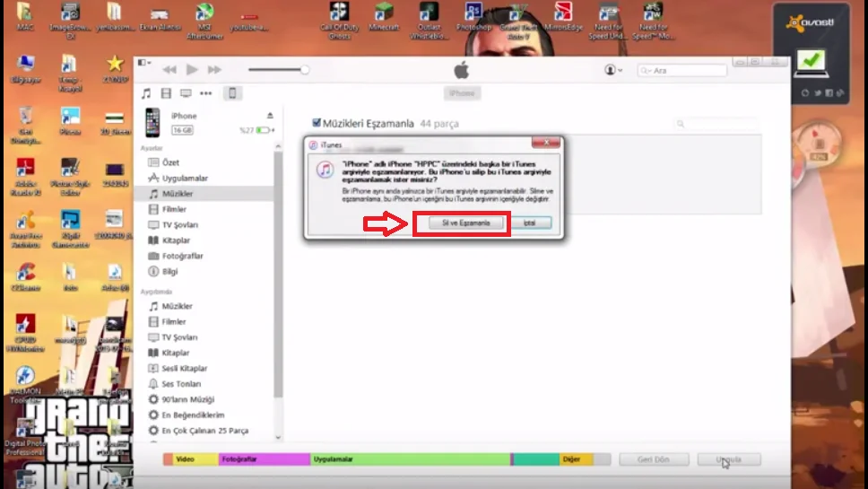Click the avast! gadget status icon
The height and width of the screenshot is (489, 868).
point(811,63)
